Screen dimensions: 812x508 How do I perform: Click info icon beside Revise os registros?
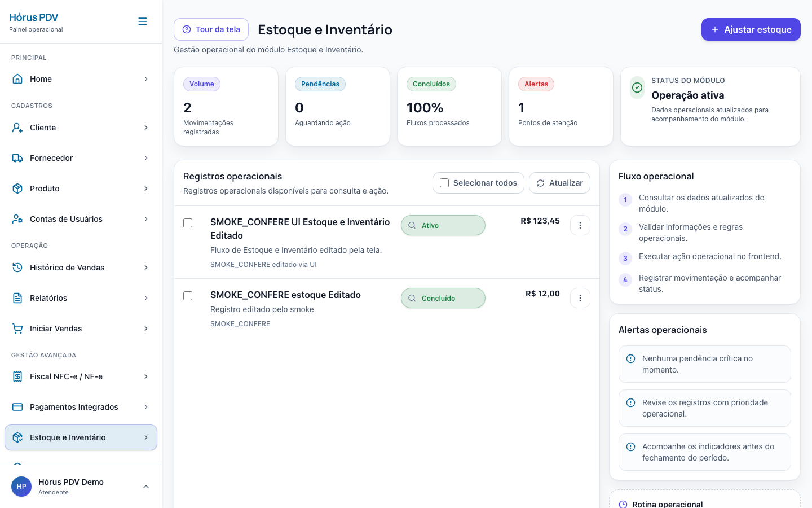(631, 403)
